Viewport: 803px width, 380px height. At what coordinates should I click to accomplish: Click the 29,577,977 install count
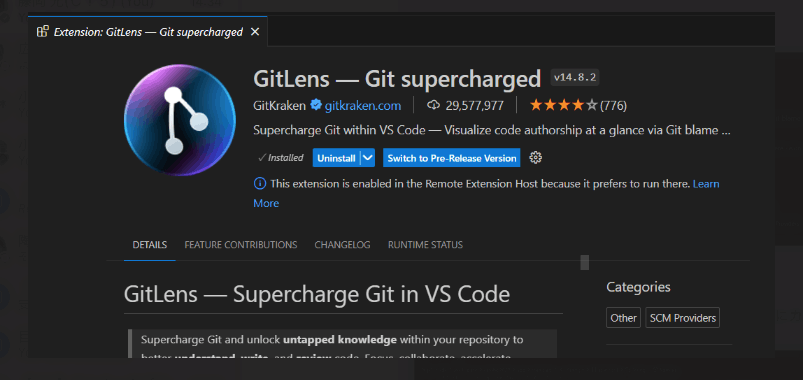pos(474,106)
